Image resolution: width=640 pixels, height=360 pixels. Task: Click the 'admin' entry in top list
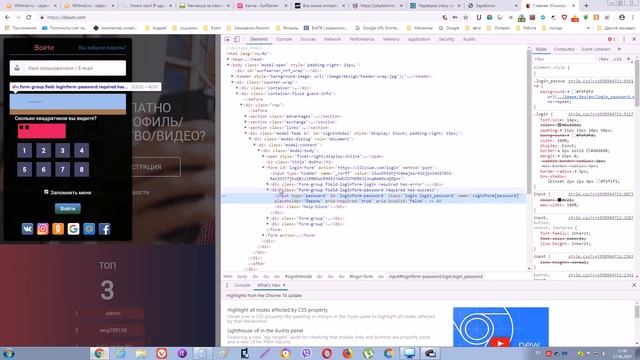(113, 313)
